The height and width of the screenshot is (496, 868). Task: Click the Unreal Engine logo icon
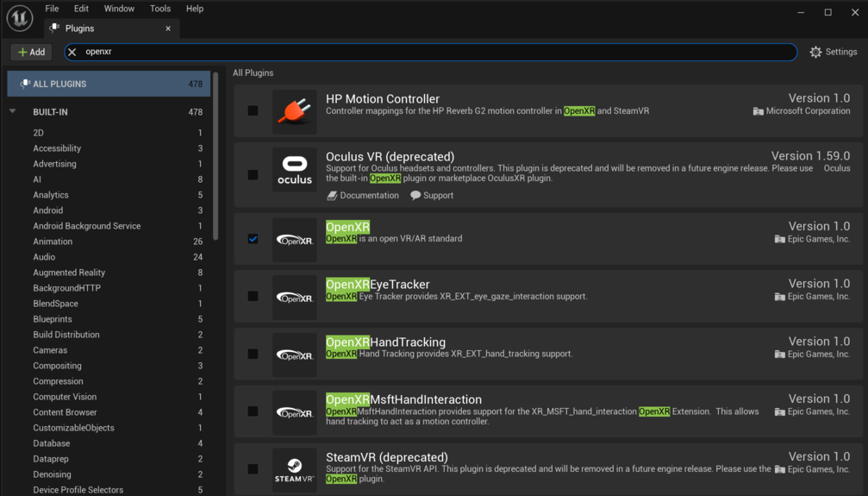[19, 18]
